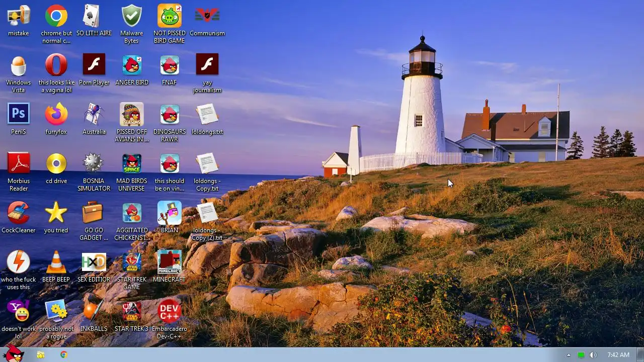Open the "cd drive" disc icon
The width and height of the screenshot is (644, 362).
click(x=56, y=164)
